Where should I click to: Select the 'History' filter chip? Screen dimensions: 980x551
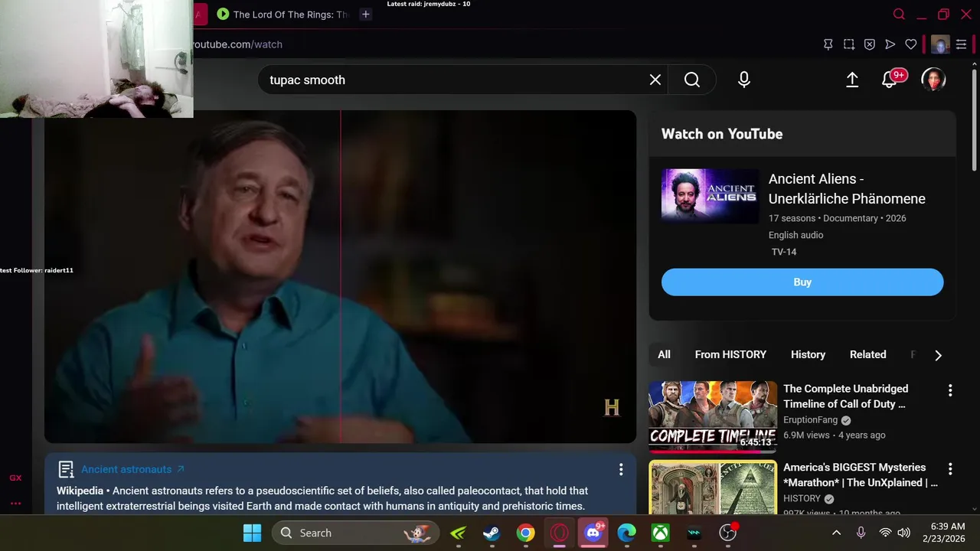pyautogui.click(x=808, y=354)
